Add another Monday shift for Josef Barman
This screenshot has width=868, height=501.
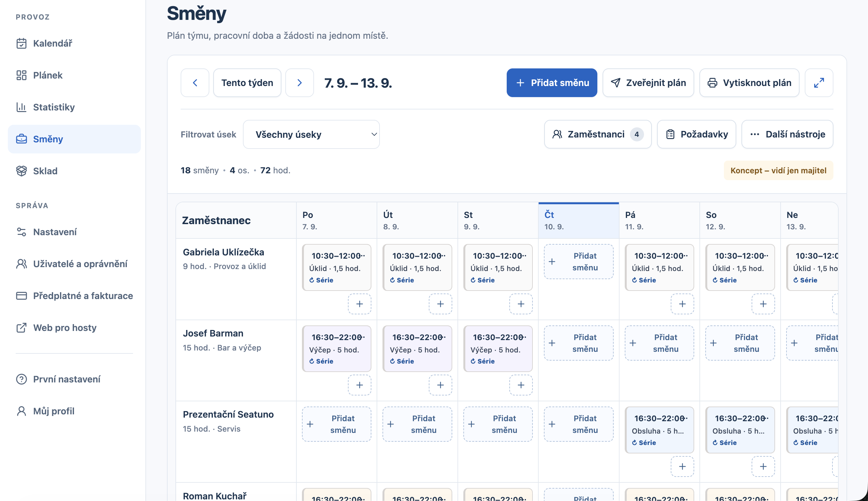click(360, 385)
